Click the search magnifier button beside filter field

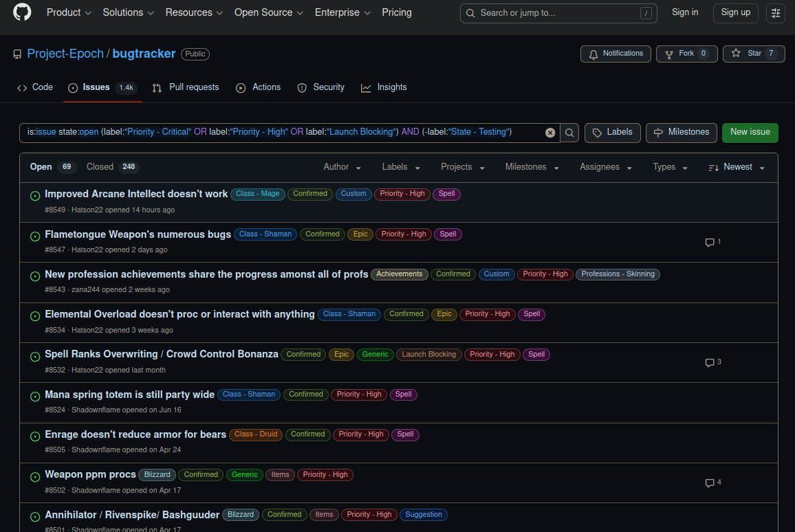(x=569, y=133)
